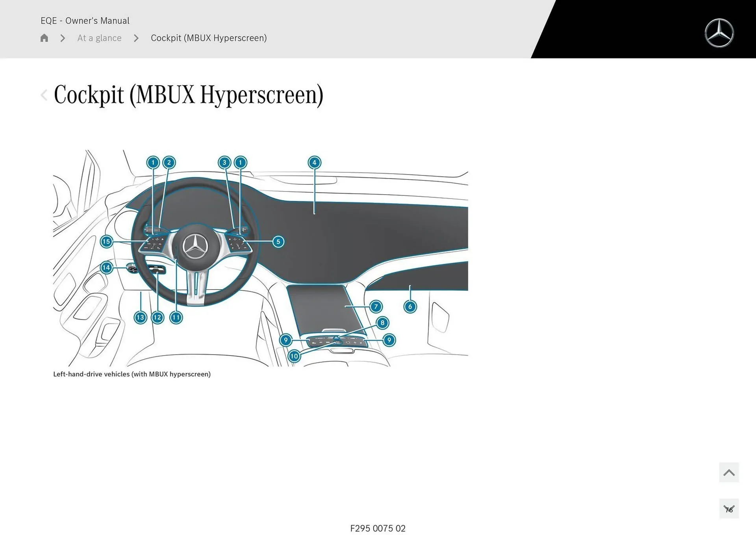Click the first breadcrumb chevron separator after home
Viewport: 756px width, 535px height.
click(63, 38)
